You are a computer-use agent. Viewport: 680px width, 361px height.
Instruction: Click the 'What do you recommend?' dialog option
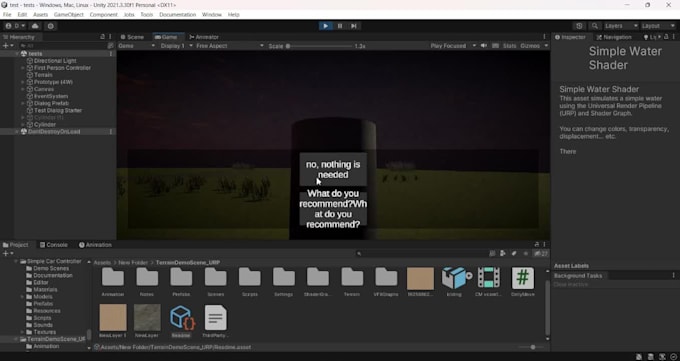pos(333,209)
